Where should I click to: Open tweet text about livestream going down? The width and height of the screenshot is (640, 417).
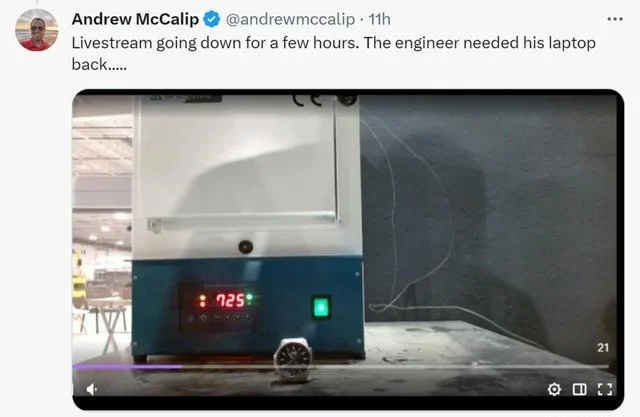pos(333,53)
